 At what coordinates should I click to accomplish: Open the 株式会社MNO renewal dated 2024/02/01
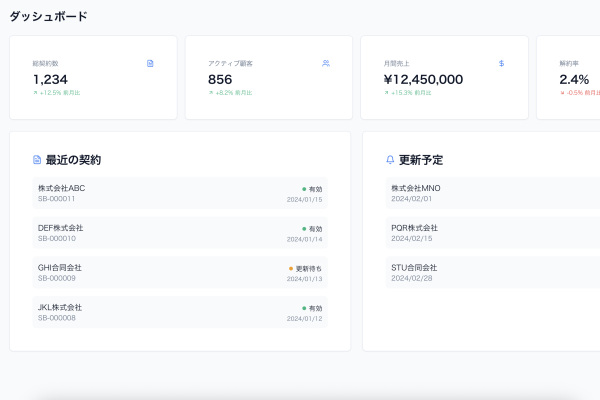click(x=490, y=193)
